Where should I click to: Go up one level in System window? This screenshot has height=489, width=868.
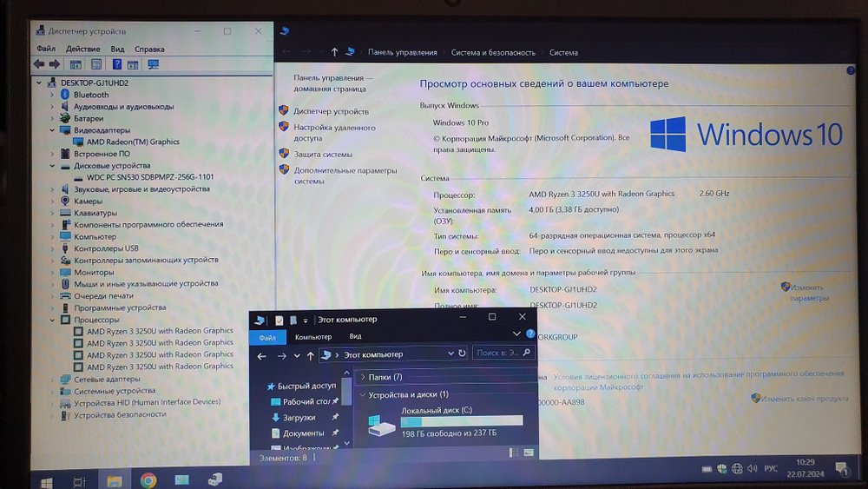[x=334, y=52]
